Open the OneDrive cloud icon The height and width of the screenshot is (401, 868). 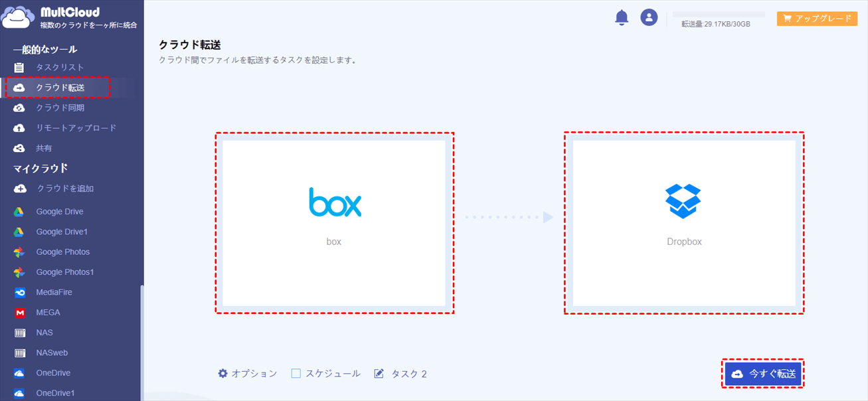(x=20, y=373)
